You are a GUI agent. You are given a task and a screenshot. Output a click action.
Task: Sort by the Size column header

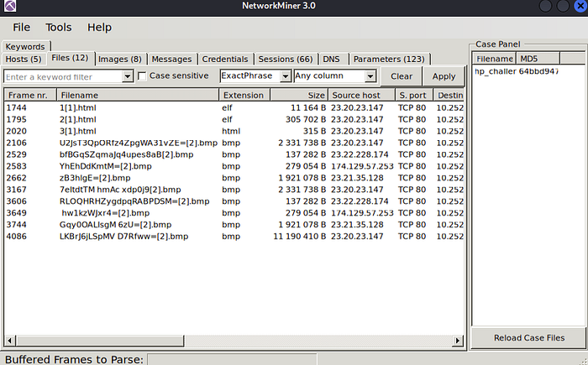pyautogui.click(x=299, y=95)
